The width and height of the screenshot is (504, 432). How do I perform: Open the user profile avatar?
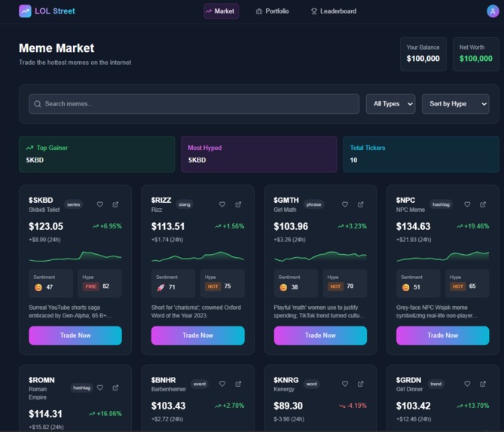493,11
